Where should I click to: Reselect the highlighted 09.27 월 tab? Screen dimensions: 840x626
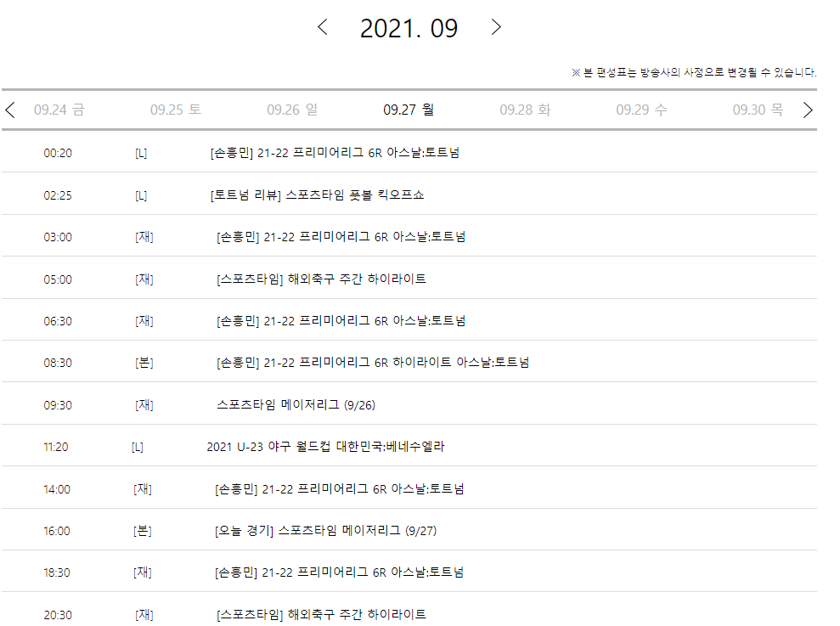pyautogui.click(x=409, y=110)
